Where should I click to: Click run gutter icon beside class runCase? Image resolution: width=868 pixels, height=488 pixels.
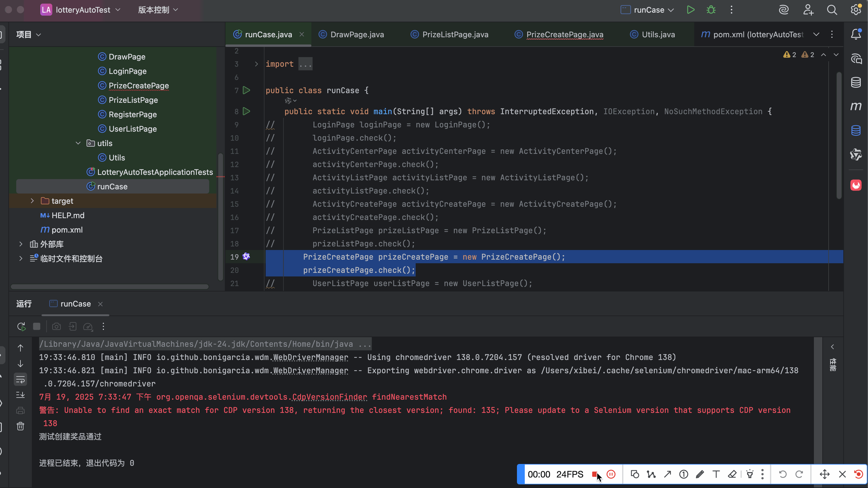click(247, 90)
